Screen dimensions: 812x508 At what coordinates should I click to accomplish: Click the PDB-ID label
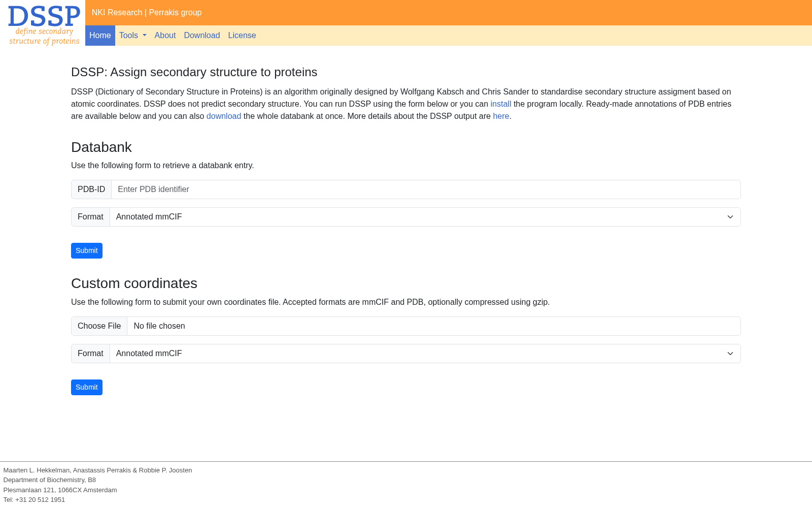[91, 189]
